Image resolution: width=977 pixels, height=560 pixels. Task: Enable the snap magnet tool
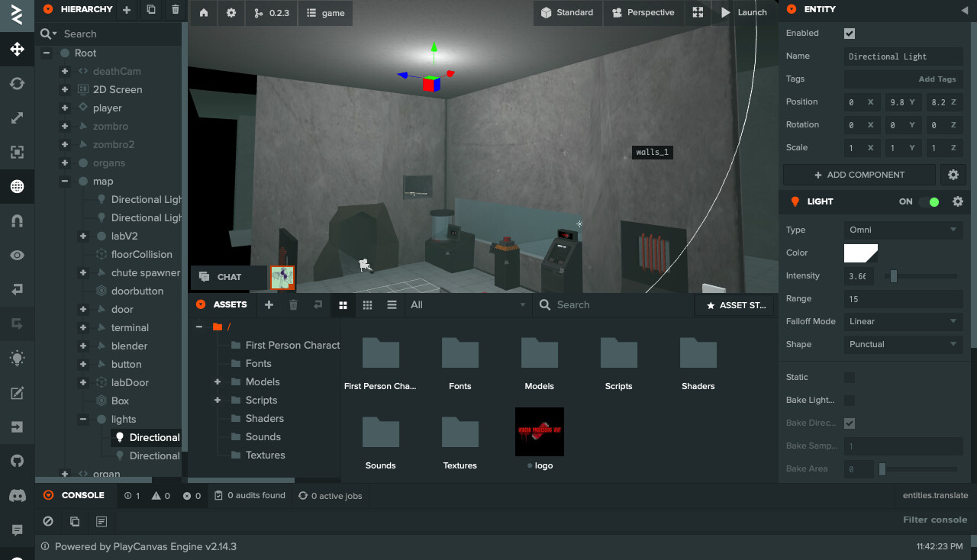pyautogui.click(x=17, y=220)
